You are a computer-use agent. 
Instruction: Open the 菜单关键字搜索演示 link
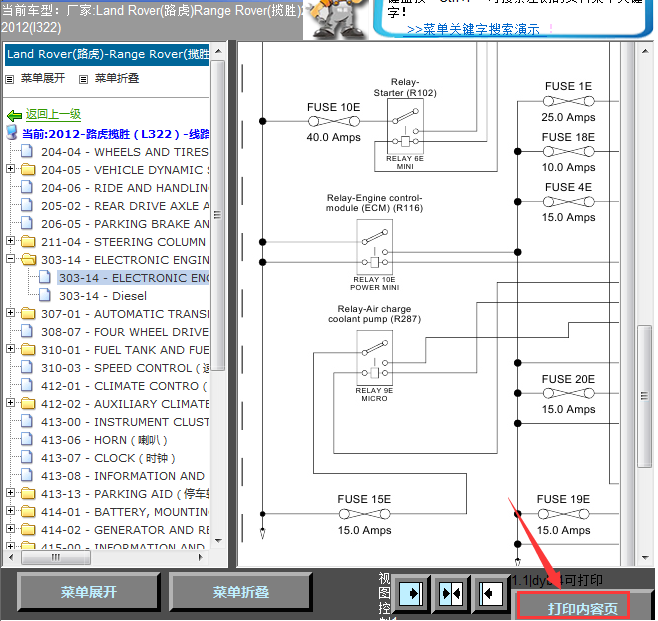pos(473,29)
